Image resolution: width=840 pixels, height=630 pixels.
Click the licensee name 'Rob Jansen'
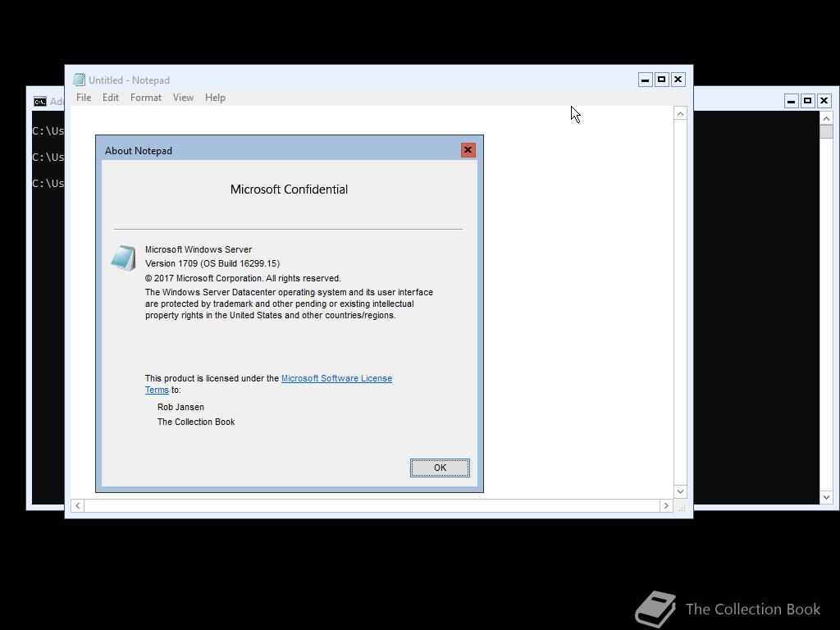(x=180, y=407)
